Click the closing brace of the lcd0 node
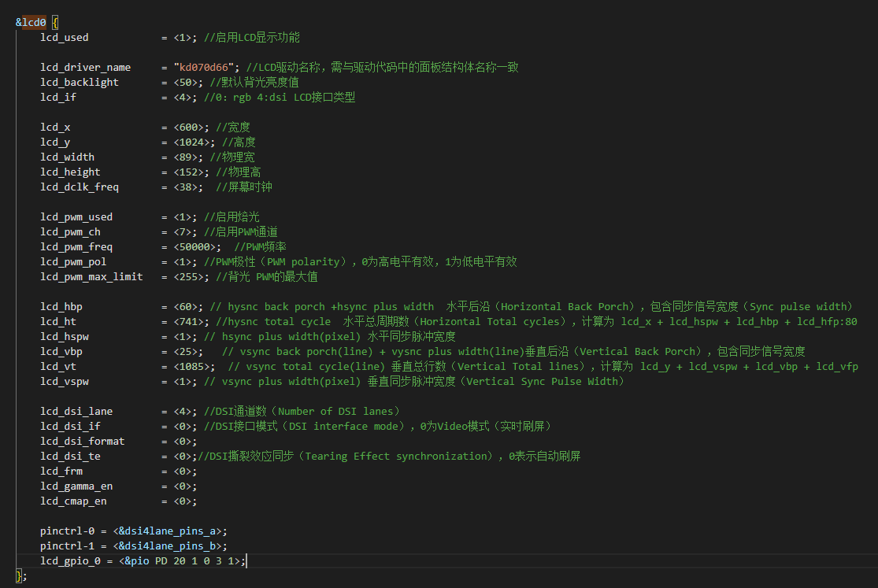878x588 pixels. 18,575
